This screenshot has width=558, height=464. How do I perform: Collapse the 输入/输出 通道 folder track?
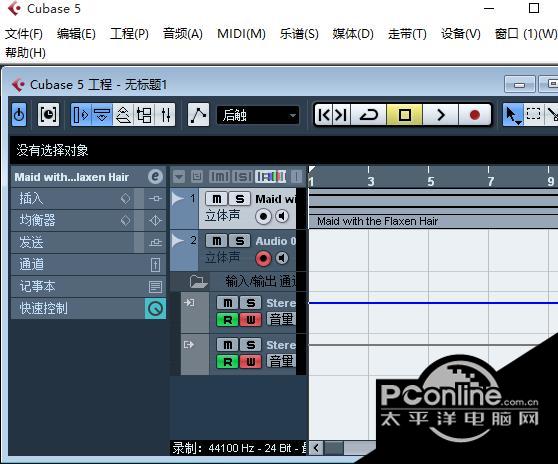(x=198, y=281)
